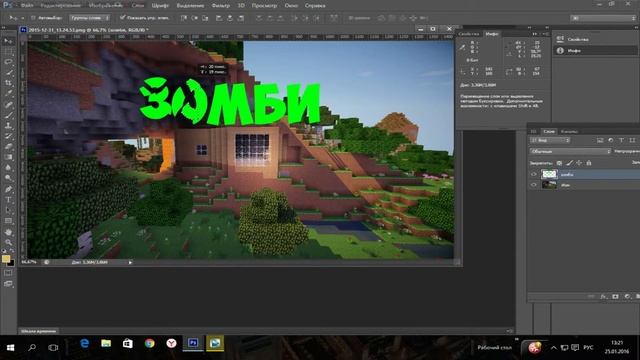Open the tool preset picker arrow

22,18
